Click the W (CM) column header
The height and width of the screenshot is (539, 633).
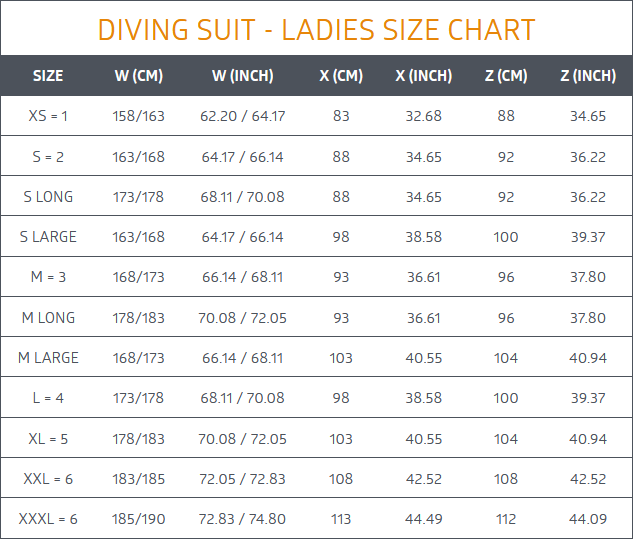pyautogui.click(x=138, y=76)
